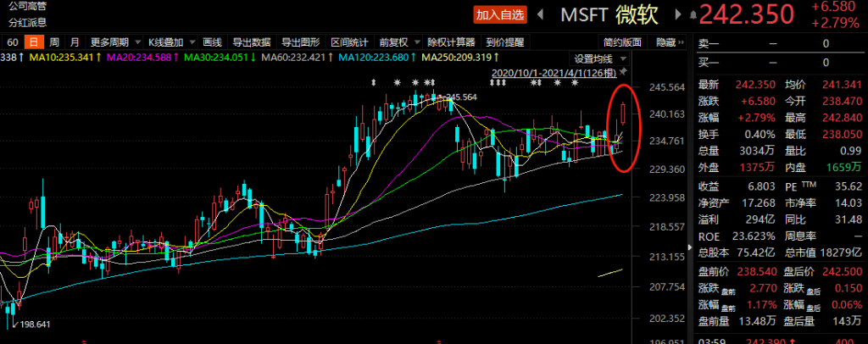Screen dimensions: 868x344
Task: Click the 今开 238.470 value
Action: 843,101
